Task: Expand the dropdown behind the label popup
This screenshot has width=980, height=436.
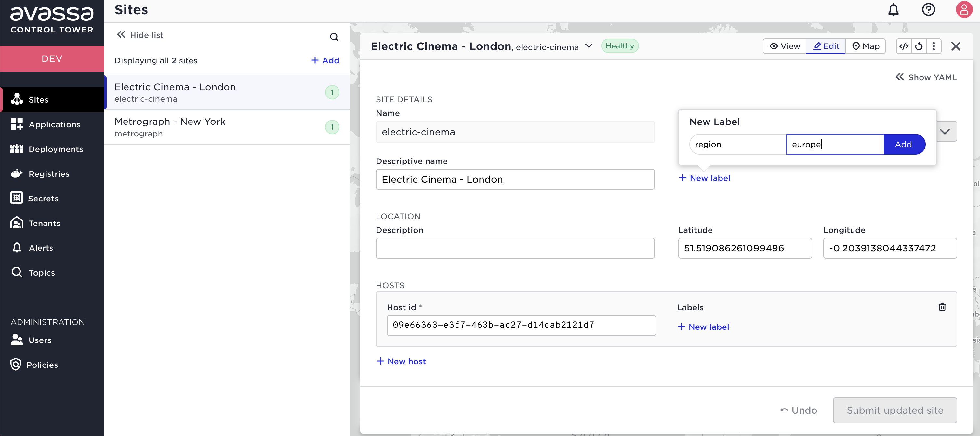Action: (946, 132)
